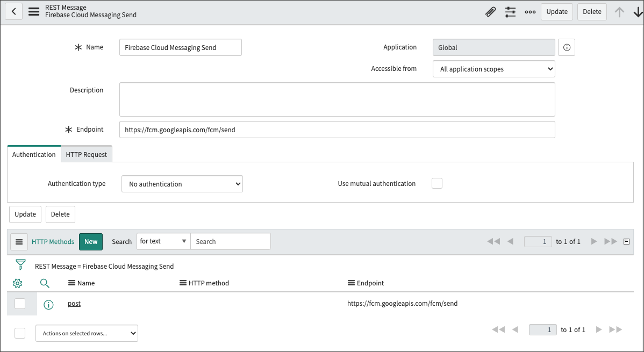Viewport: 644px width, 352px height.
Task: Click the filter funnel icon
Action: tap(20, 264)
